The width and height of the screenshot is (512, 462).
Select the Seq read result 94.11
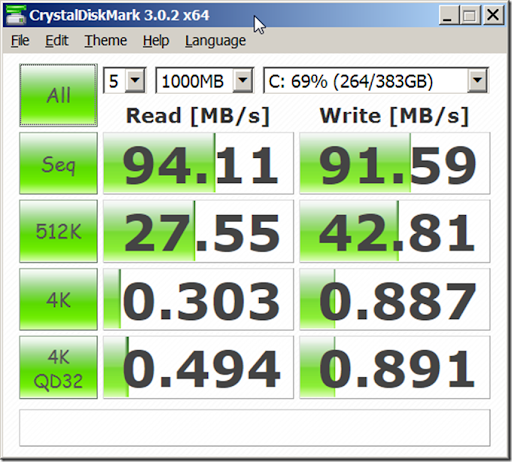(198, 163)
